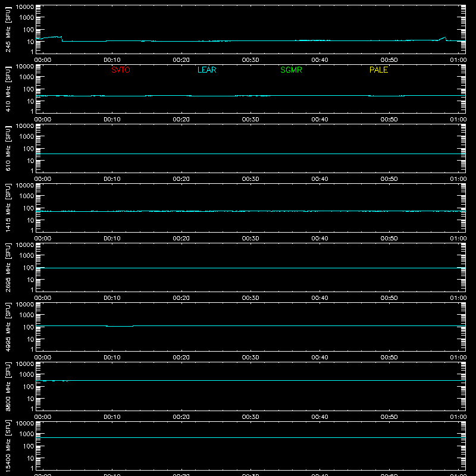Viewport: 476px width, 476px height.
Task: Click the 00:30 tick label under 245 MHz plot
Action: (250, 60)
